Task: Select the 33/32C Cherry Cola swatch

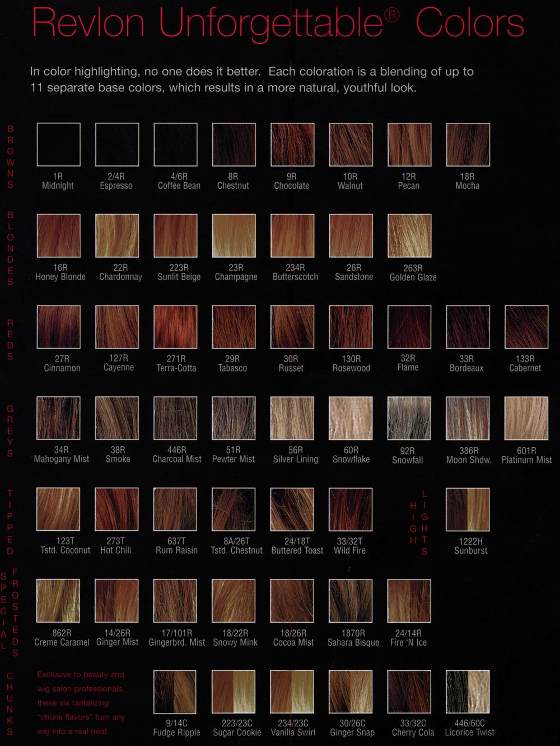Action: point(409,692)
